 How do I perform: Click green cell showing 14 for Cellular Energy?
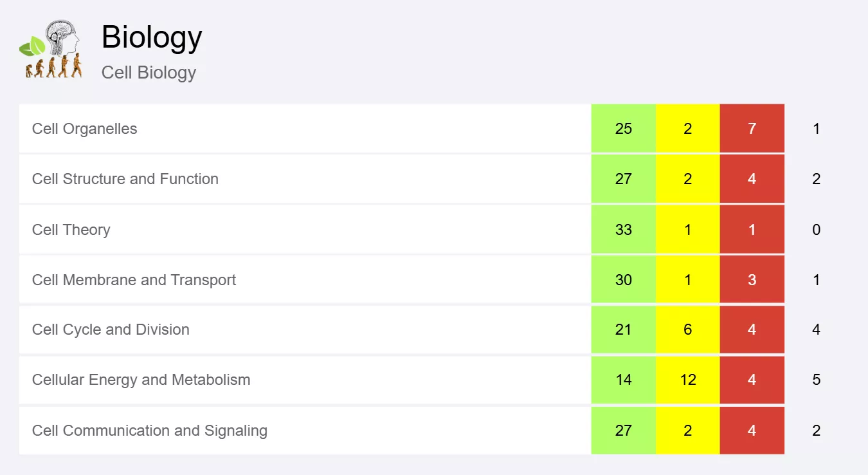[x=623, y=380]
